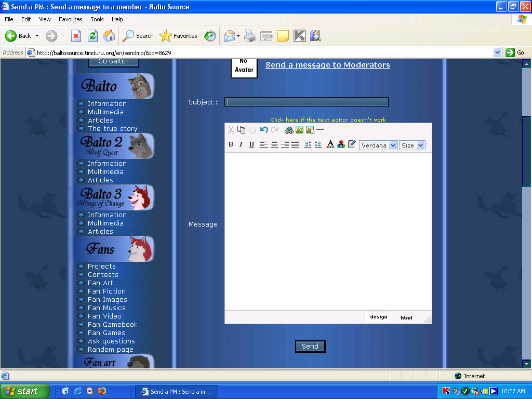
Task: Click into the Subject input field
Action: (307, 102)
